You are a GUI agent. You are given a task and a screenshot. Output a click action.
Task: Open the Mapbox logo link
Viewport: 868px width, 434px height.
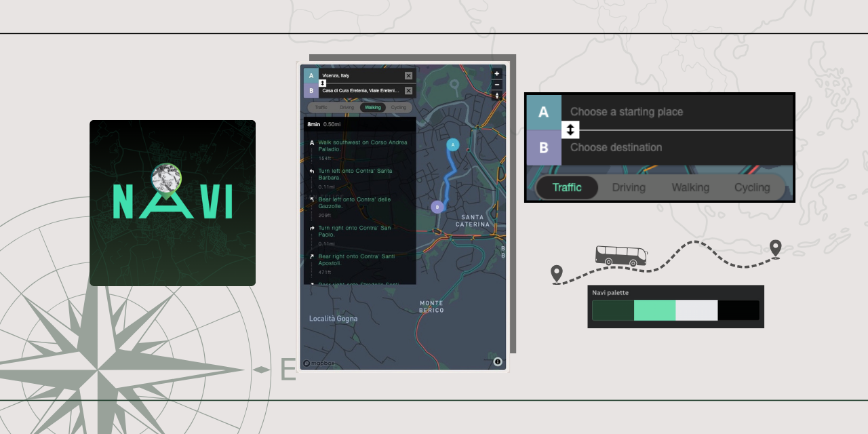tap(318, 363)
